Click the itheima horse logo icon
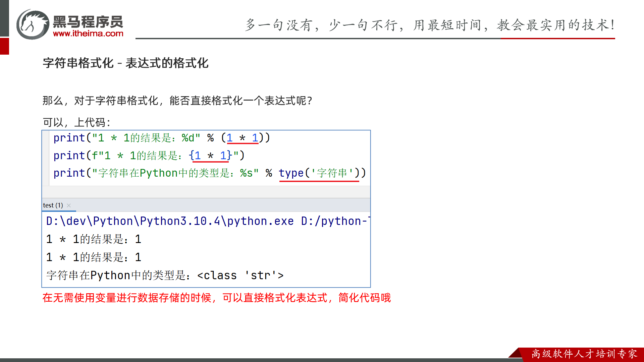The height and width of the screenshot is (362, 644). (x=33, y=25)
